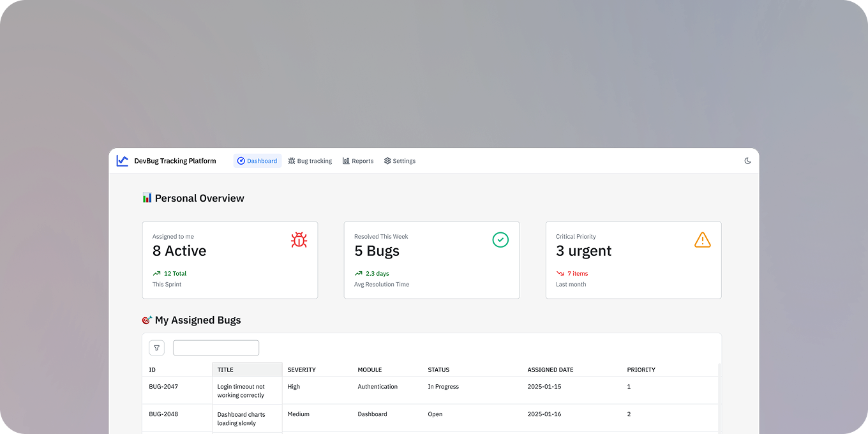The width and height of the screenshot is (868, 434).
Task: Click the red bug icon
Action: pos(299,240)
